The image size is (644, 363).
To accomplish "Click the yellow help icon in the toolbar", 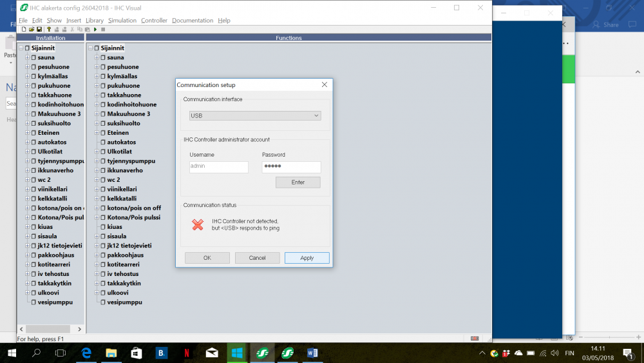I will tap(49, 30).
